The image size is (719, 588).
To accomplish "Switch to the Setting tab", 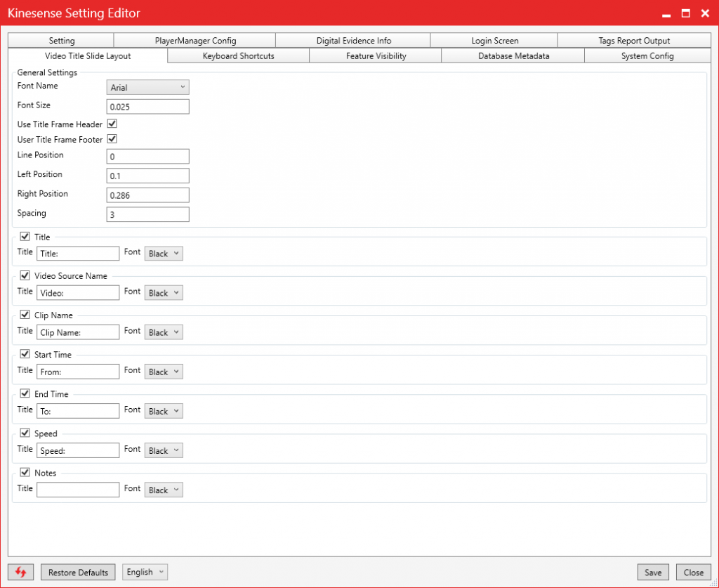I will [61, 40].
